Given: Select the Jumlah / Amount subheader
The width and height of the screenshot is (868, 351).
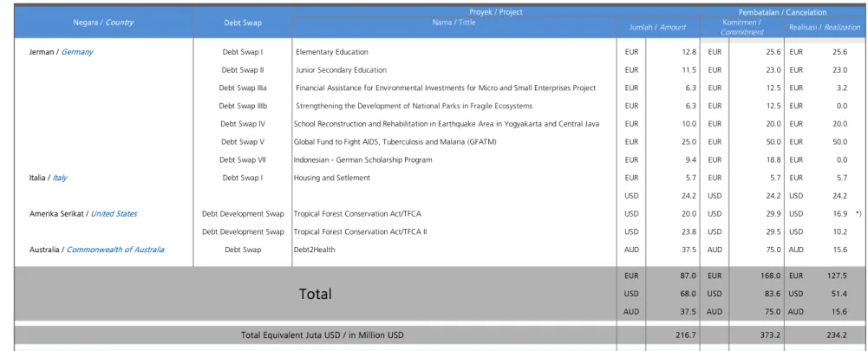Looking at the screenshot, I should click(x=657, y=27).
